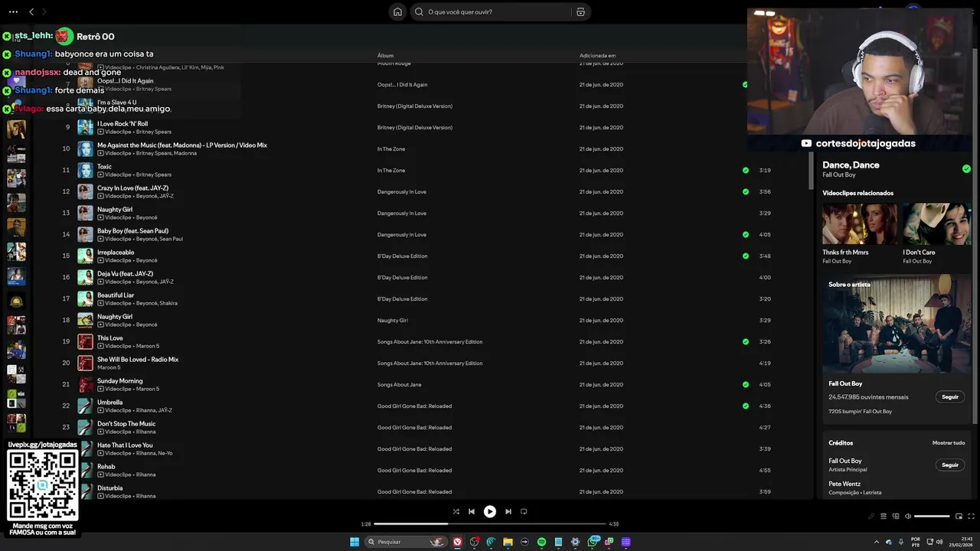
Task: Select the song Beautiful Liar
Action: coord(116,295)
